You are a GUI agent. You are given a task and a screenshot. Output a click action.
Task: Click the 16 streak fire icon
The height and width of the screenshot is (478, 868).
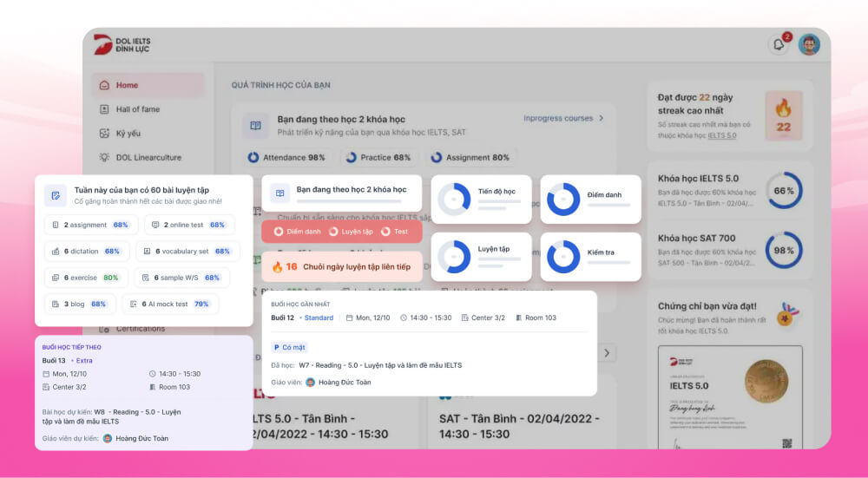point(278,267)
